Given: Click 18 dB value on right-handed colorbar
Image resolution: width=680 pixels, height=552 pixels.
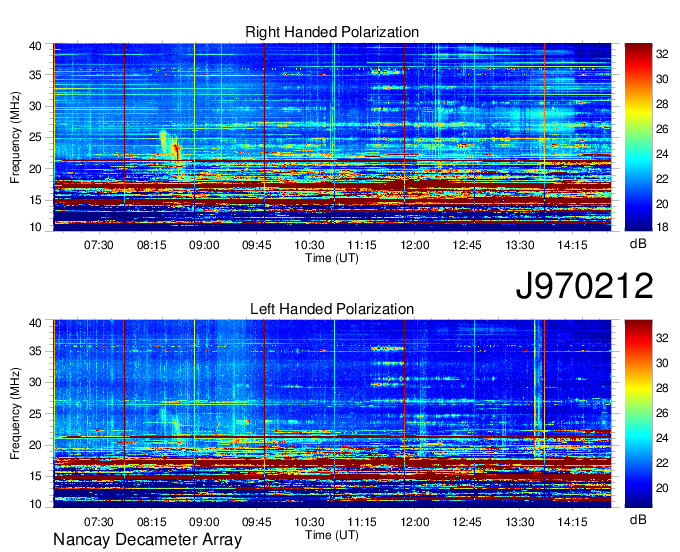Looking at the screenshot, I should click(662, 227).
